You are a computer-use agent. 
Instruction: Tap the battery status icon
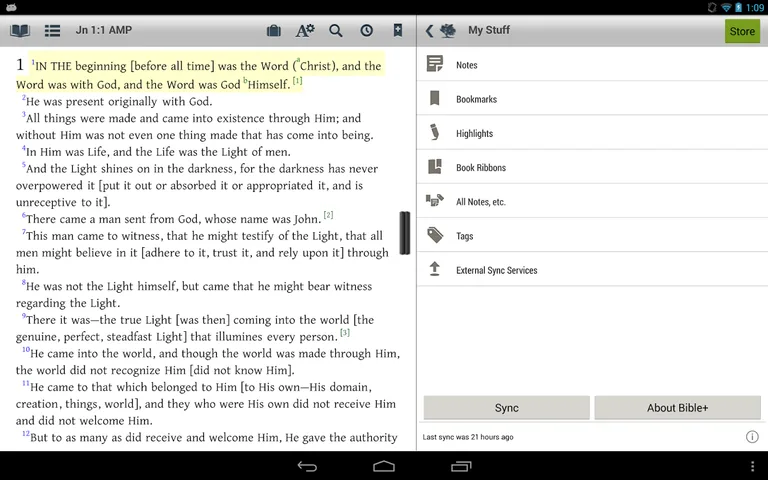[738, 7]
